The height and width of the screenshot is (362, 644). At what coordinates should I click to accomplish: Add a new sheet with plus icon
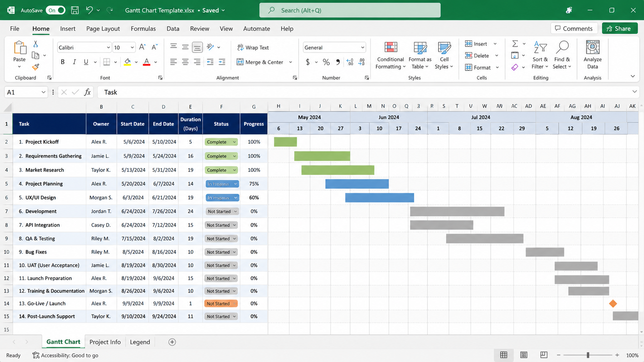pos(172,342)
